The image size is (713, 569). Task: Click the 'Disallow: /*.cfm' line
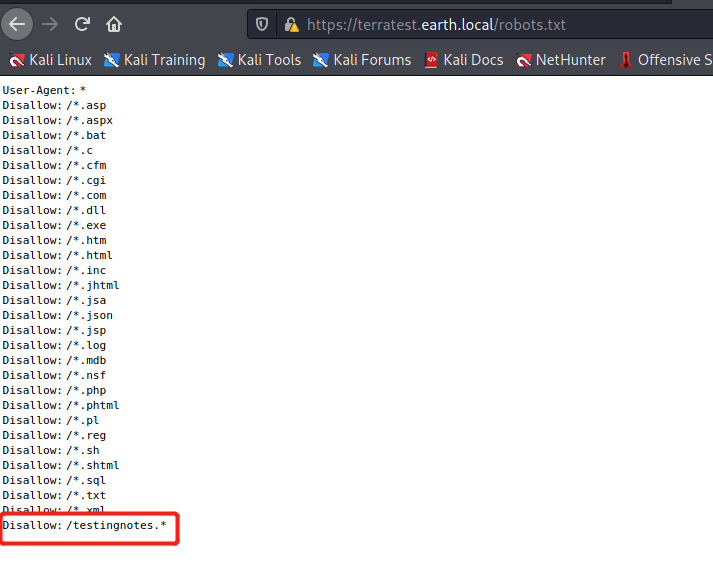click(x=54, y=166)
